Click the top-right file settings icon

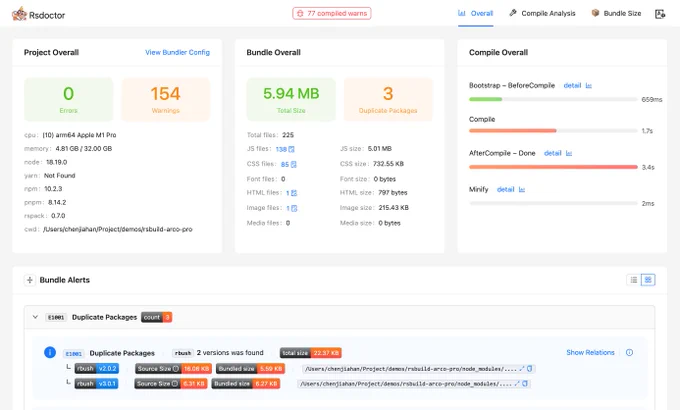click(x=660, y=14)
